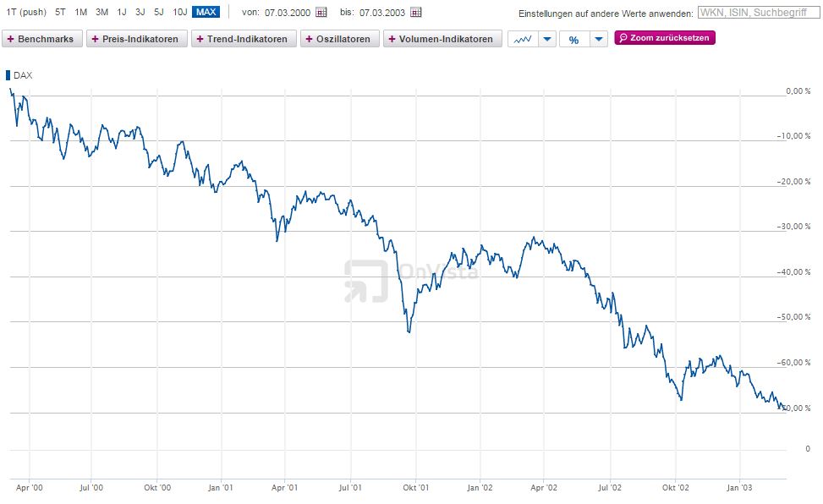This screenshot has height=504, width=823.
Task: Expand the percent scale dropdown arrow
Action: [599, 39]
